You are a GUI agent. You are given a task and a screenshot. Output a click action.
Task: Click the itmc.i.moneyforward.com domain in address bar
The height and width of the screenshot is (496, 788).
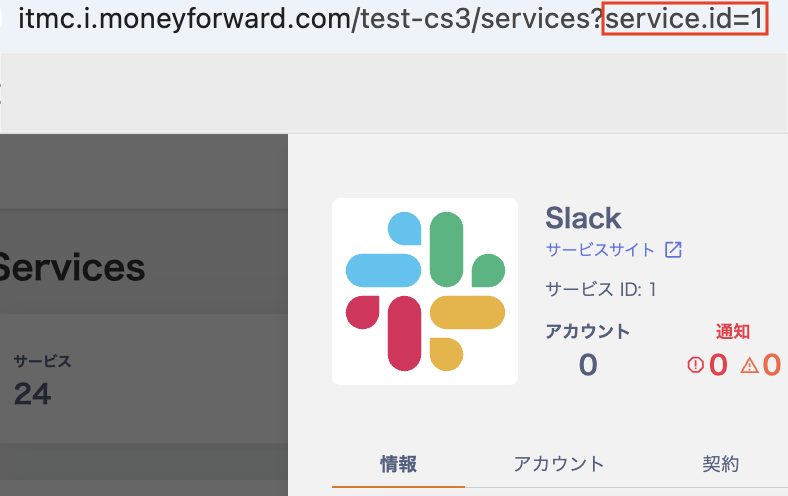click(x=184, y=18)
